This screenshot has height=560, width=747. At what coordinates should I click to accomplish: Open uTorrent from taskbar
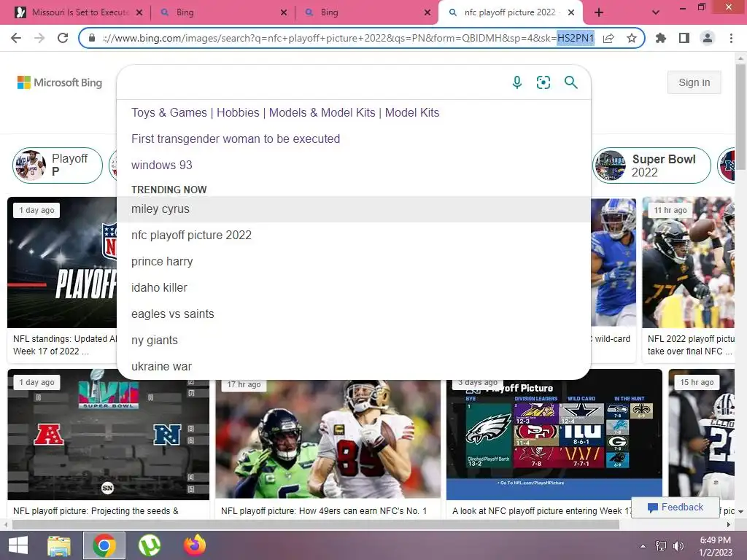[x=149, y=545]
